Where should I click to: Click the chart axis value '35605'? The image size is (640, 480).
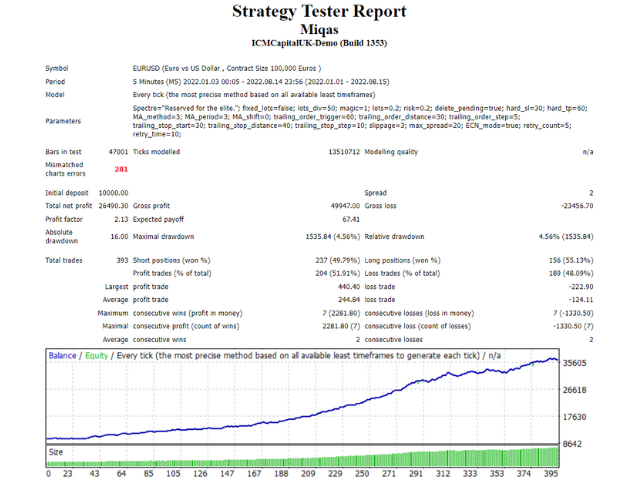(x=574, y=363)
